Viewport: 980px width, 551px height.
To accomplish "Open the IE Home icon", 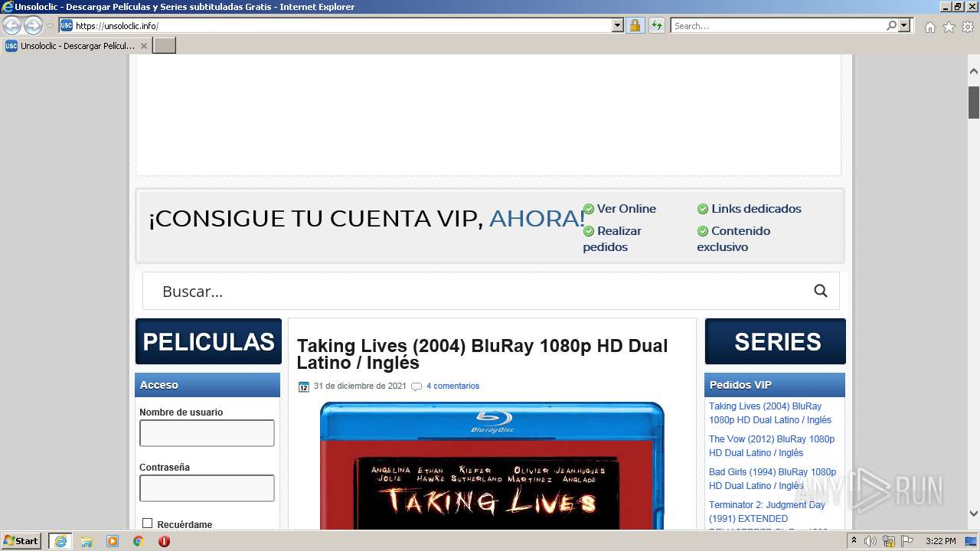I will [929, 27].
